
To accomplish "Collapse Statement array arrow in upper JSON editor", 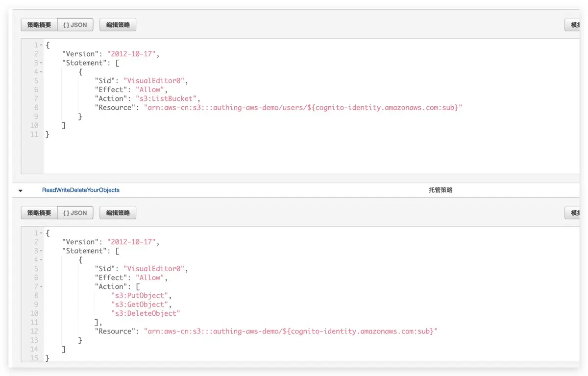I will 41,63.
